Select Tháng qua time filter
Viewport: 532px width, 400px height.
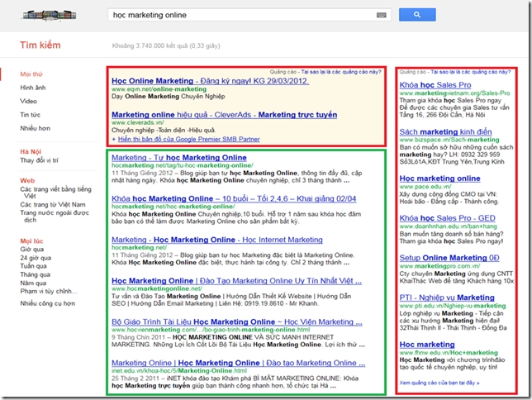[x=35, y=274]
